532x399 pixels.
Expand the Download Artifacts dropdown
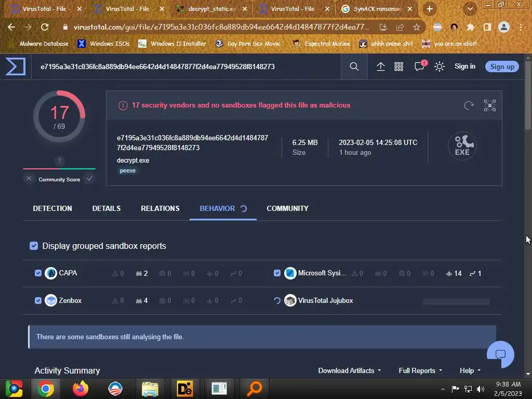click(x=350, y=370)
